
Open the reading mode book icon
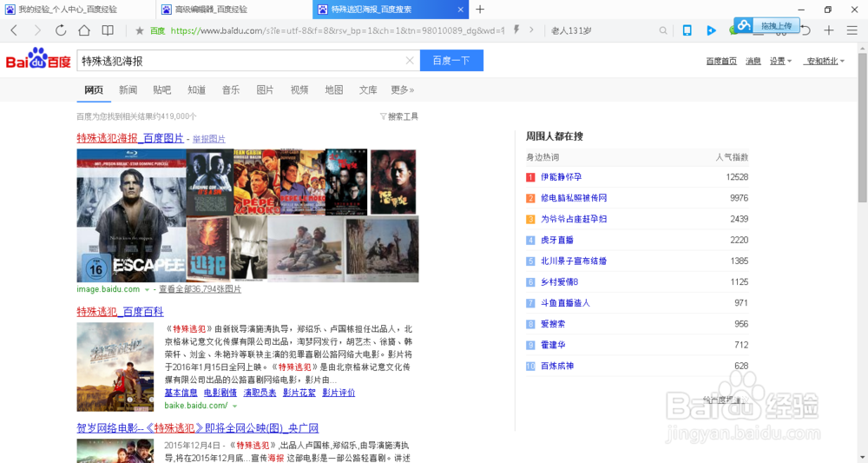coord(108,30)
